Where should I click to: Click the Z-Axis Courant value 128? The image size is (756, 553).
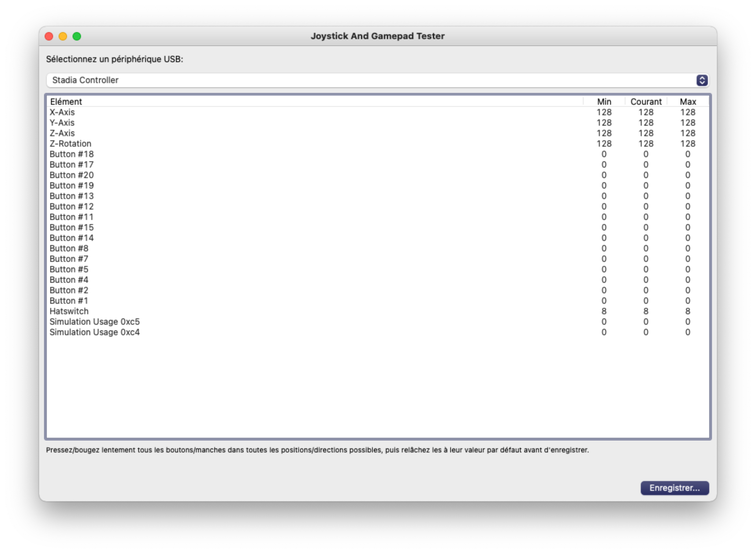click(646, 133)
